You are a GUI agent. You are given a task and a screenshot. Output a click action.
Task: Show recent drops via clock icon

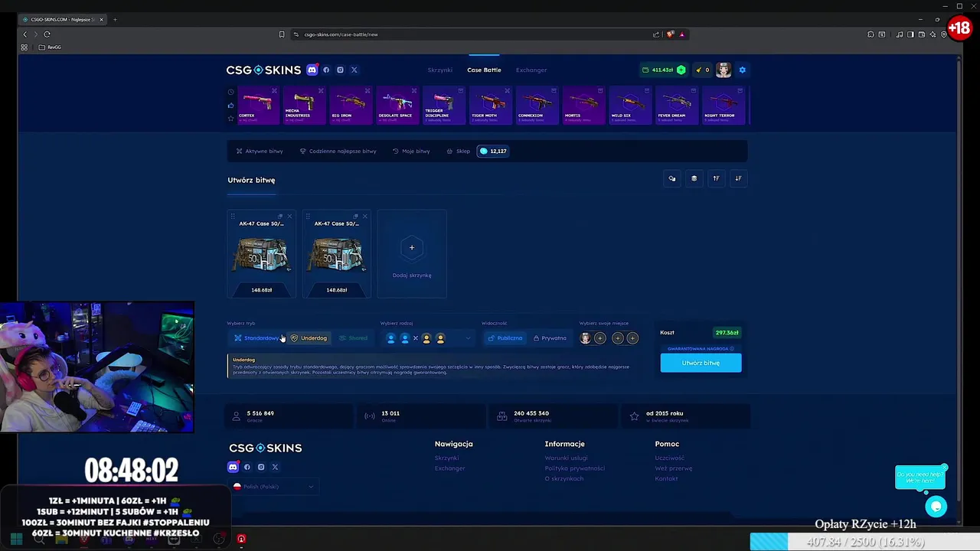230,92
